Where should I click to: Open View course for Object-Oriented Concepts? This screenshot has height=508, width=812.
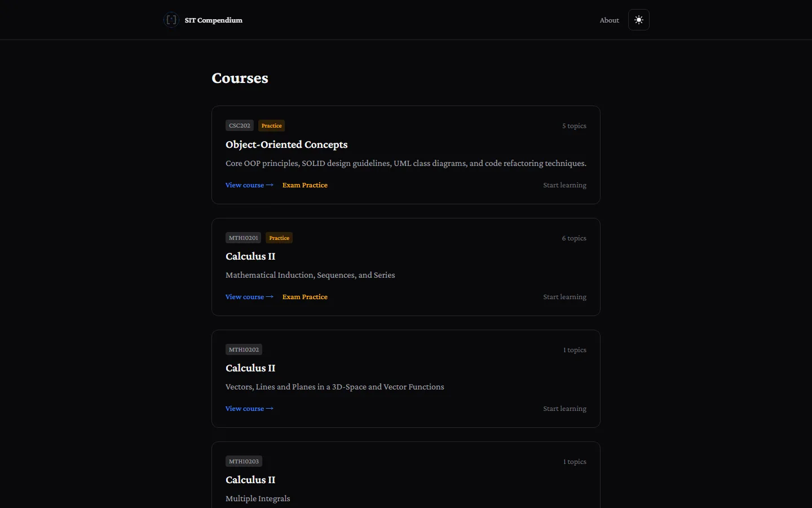point(249,185)
